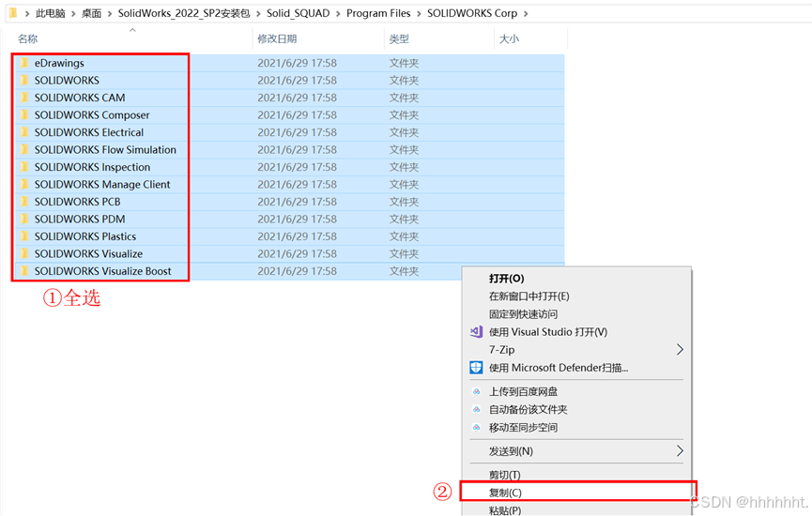
Task: Go to SOLIDWORKS Corp in breadcrumb
Action: click(472, 13)
